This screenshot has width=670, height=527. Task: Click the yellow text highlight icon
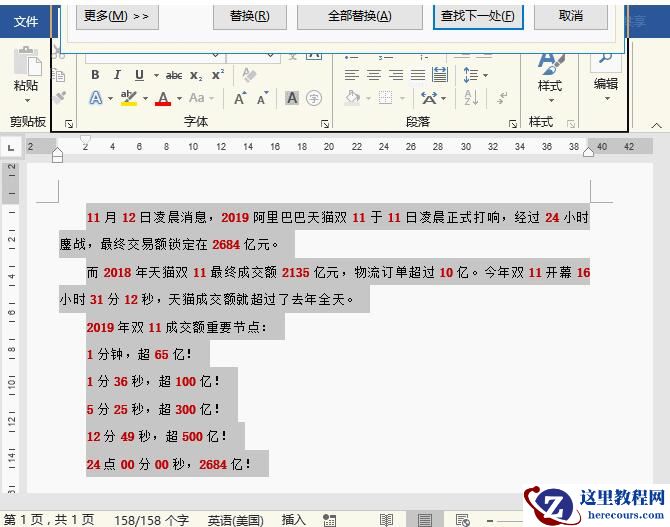pos(129,98)
